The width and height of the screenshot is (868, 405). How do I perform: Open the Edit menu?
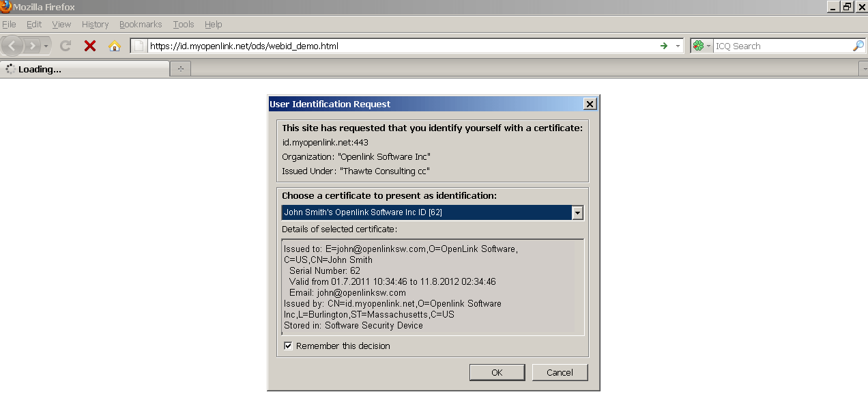pos(34,24)
